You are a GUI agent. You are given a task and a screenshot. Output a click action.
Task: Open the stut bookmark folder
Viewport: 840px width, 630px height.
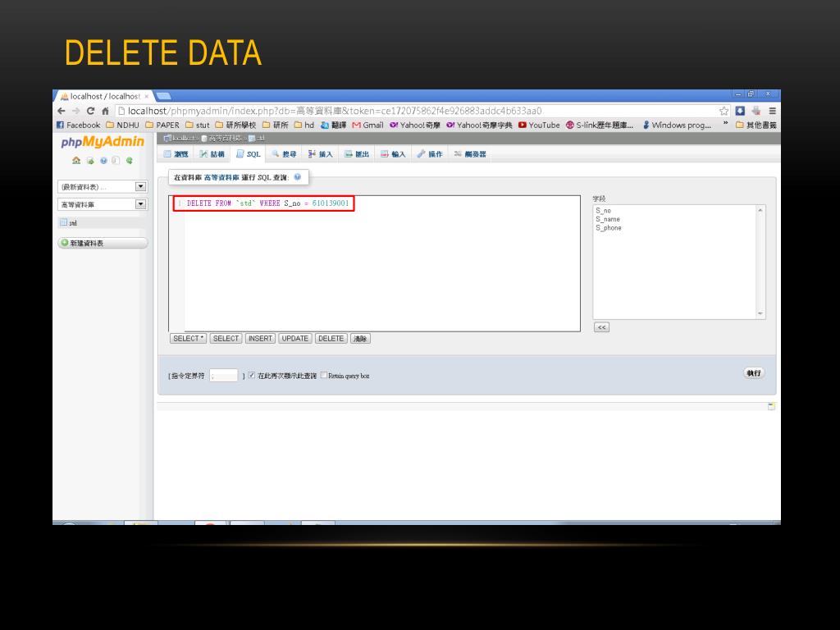pyautogui.click(x=197, y=125)
